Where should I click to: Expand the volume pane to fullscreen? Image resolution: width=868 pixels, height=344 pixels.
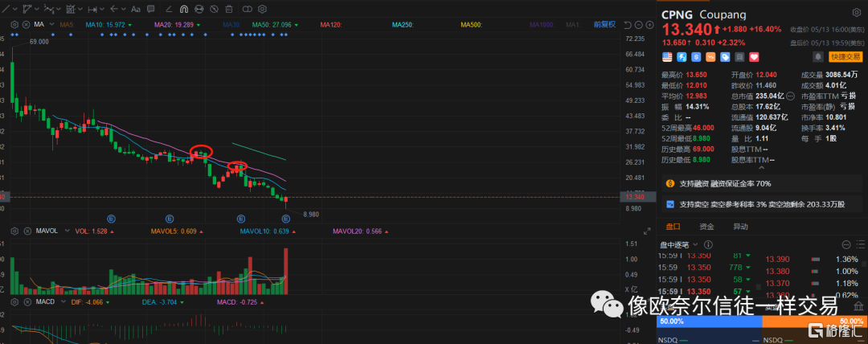[x=646, y=231]
